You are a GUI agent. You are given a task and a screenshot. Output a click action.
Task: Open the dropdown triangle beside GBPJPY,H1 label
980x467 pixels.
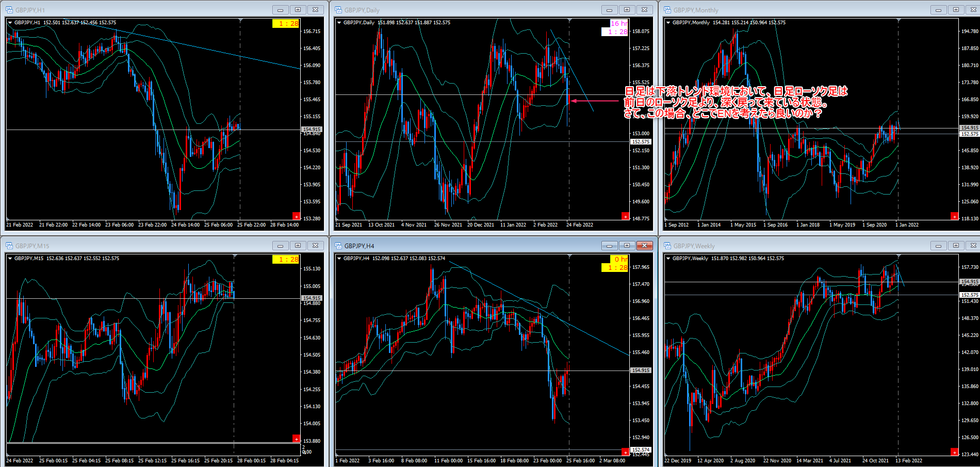(10, 23)
